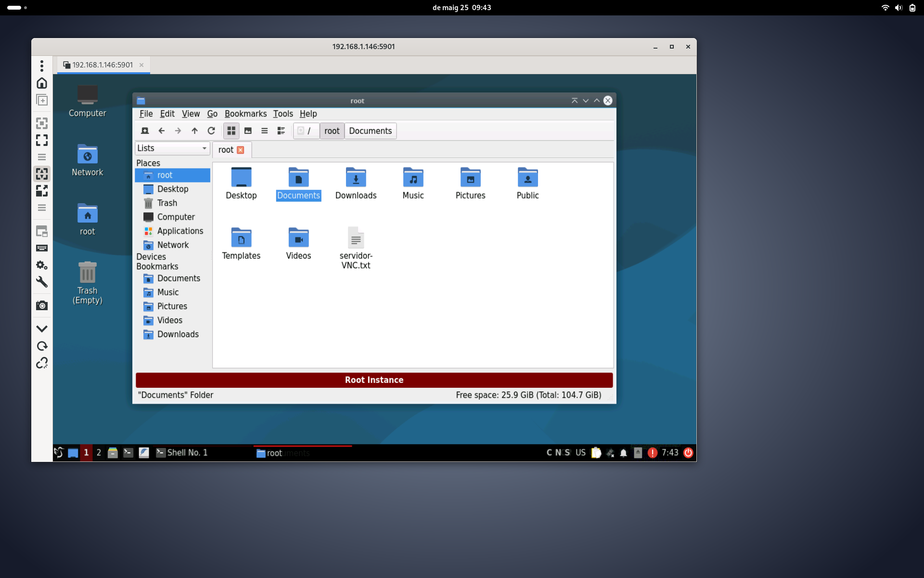The width and height of the screenshot is (924, 578).
Task: Open the Help menu
Action: coord(308,114)
